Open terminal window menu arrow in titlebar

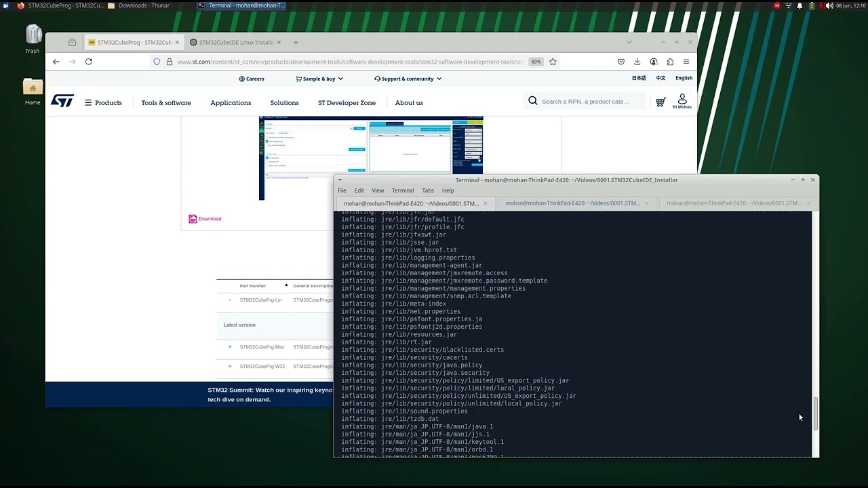(x=340, y=180)
